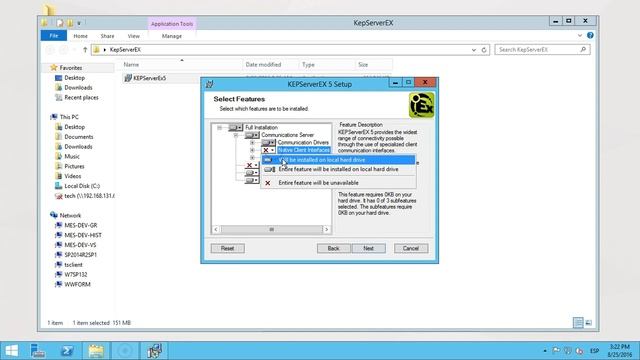640x360 pixels.
Task: Click the setup dialog title bar icon
Action: [x=210, y=84]
